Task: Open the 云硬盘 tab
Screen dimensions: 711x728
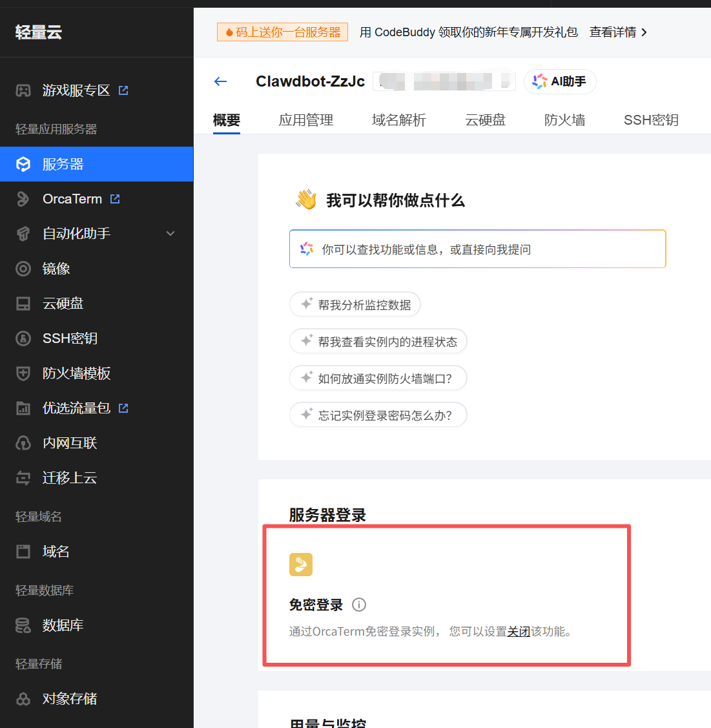Action: click(486, 120)
